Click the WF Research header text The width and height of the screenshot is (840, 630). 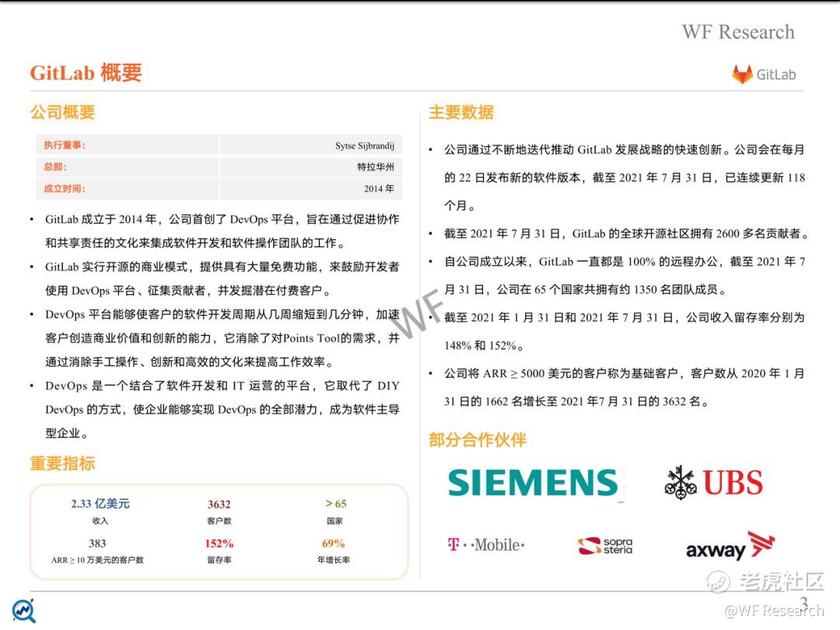[738, 32]
